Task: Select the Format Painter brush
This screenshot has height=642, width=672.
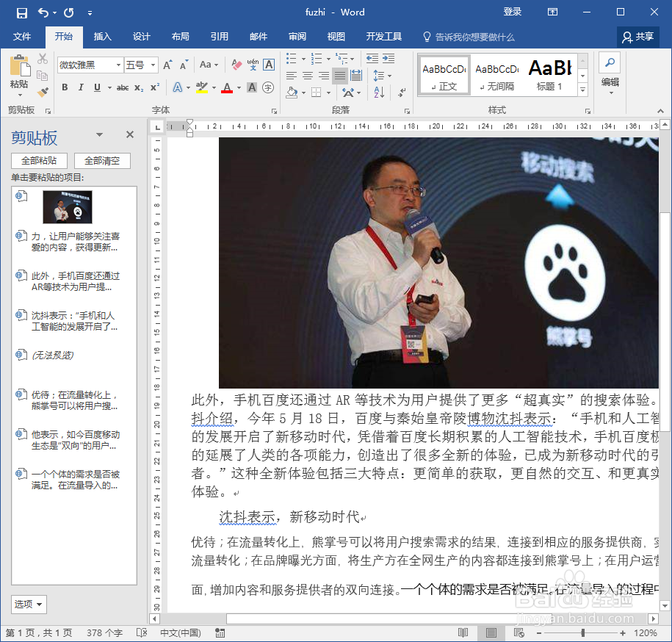Action: [x=42, y=92]
